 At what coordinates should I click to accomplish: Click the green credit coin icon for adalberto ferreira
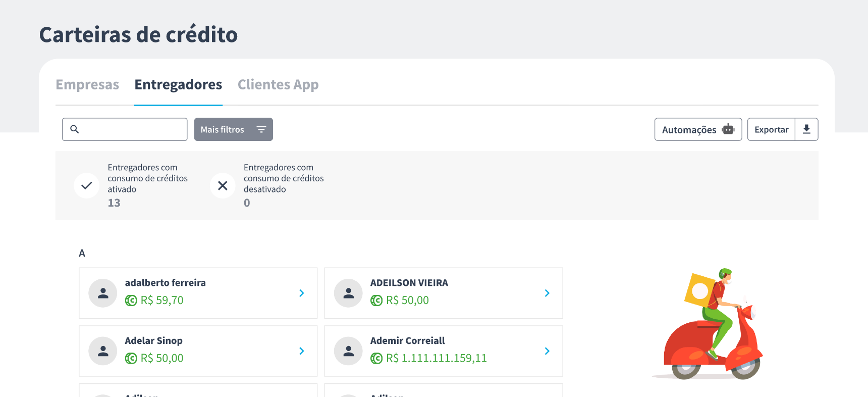(x=131, y=301)
